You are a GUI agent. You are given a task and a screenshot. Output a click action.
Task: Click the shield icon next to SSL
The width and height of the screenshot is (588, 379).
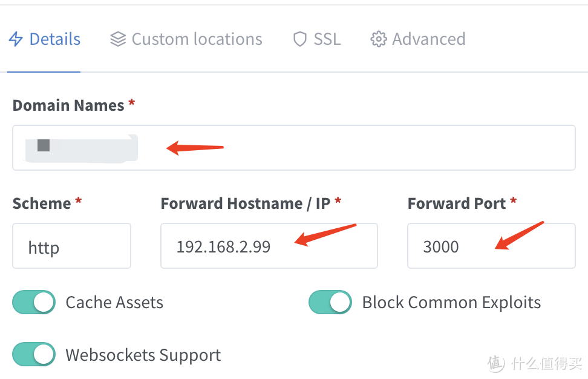click(299, 39)
